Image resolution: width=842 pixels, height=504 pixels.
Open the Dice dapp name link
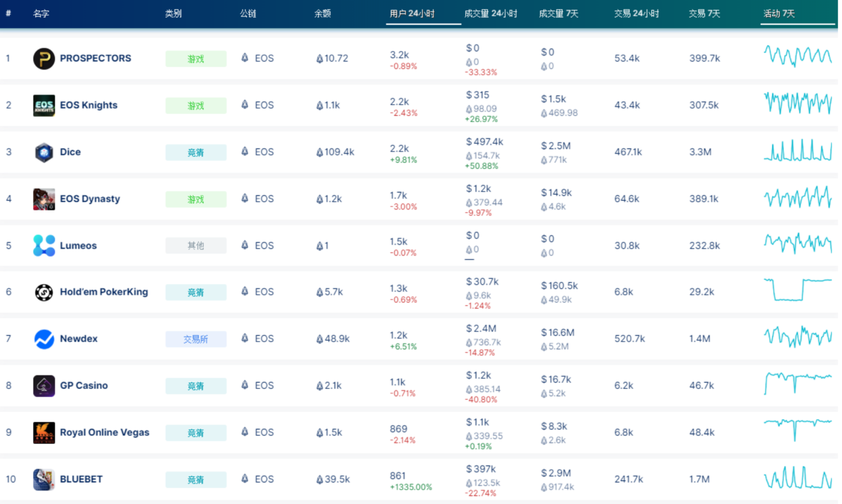click(x=70, y=152)
